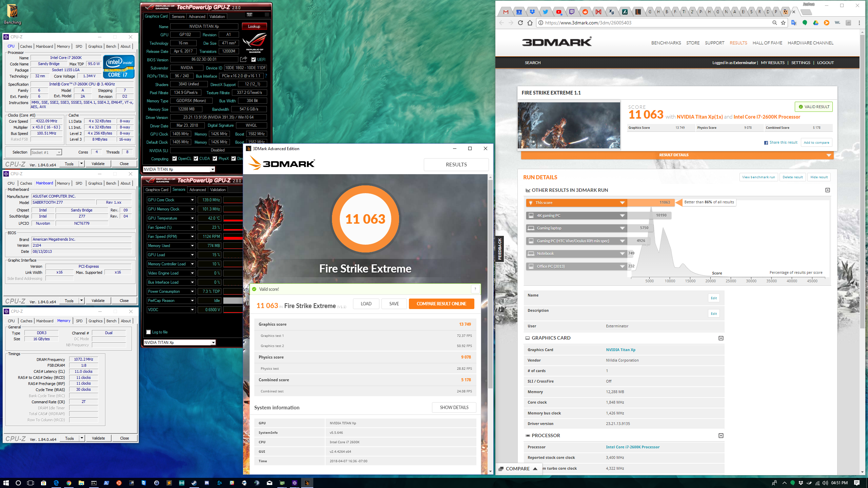Collapse the PROCESSOR section

[x=721, y=436]
